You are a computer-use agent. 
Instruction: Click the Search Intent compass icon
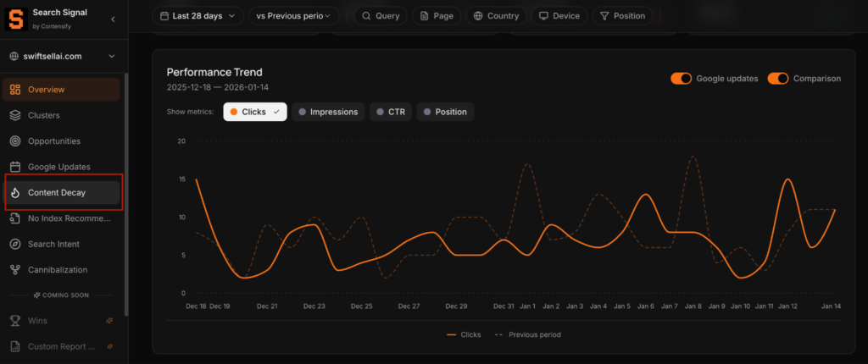click(14, 245)
